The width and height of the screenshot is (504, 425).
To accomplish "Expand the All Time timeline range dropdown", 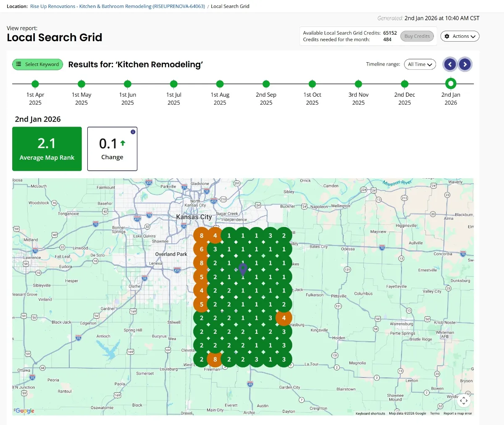I will 420,64.
